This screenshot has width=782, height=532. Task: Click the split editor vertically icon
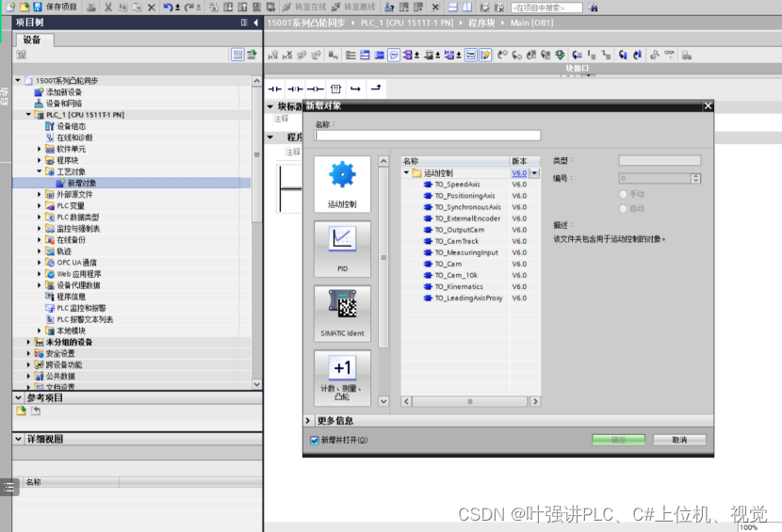click(467, 7)
